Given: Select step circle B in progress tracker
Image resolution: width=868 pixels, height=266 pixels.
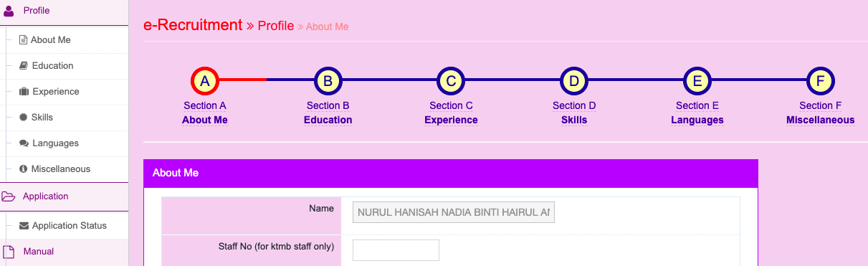Looking at the screenshot, I should (x=328, y=81).
